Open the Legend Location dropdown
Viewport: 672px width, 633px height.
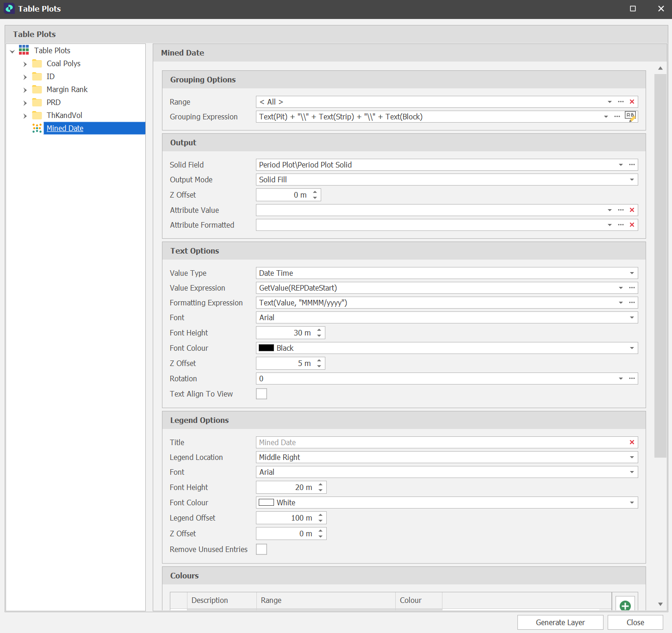pos(632,457)
